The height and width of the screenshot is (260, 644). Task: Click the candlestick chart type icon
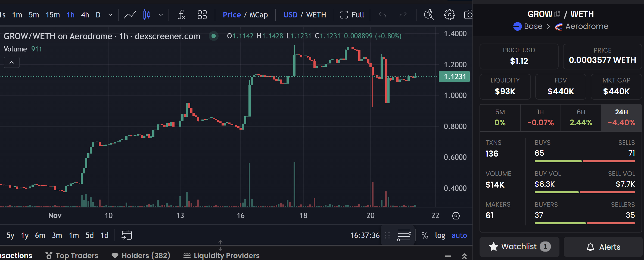(x=147, y=15)
